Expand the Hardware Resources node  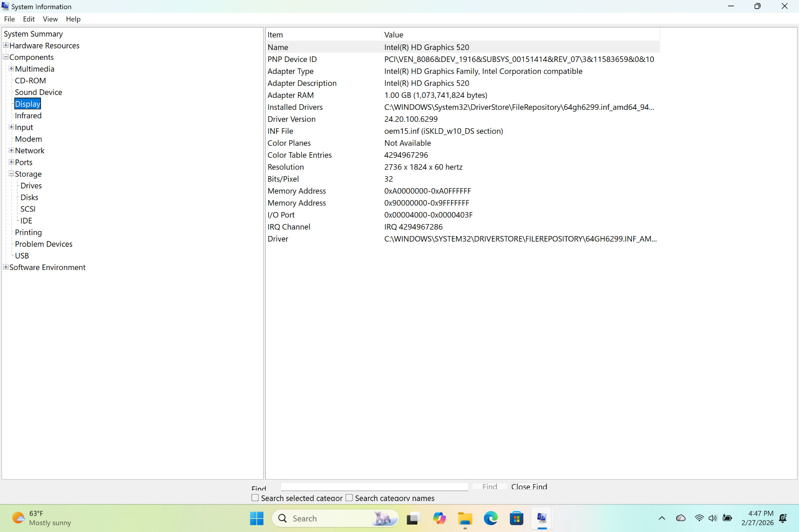pos(6,45)
